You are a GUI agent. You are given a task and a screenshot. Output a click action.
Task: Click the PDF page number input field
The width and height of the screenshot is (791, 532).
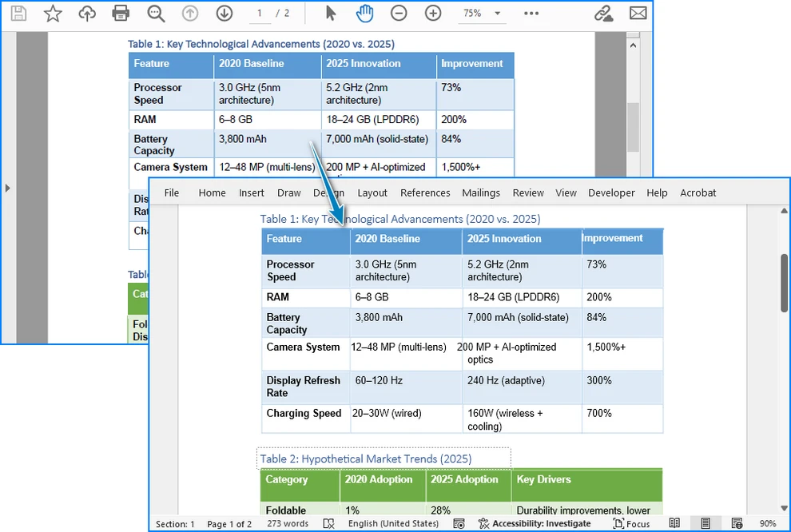(x=261, y=13)
